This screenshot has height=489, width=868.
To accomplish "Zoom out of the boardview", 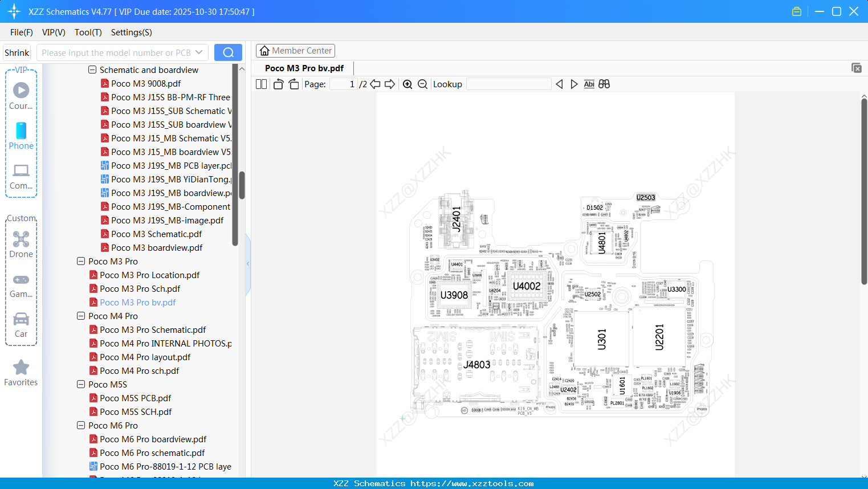I will click(x=422, y=84).
